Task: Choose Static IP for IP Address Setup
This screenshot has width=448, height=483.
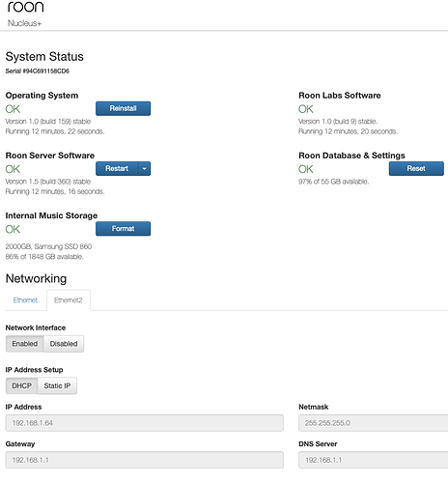Action: point(57,385)
